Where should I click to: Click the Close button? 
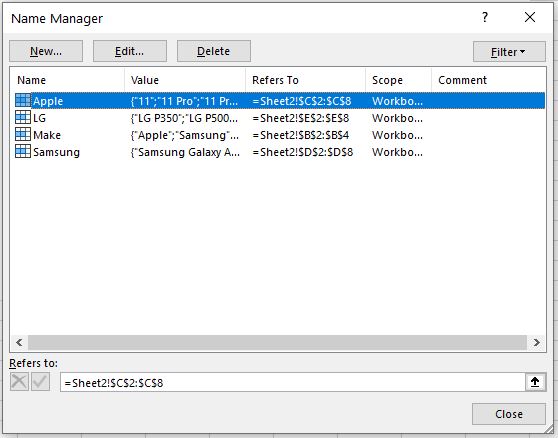point(509,414)
